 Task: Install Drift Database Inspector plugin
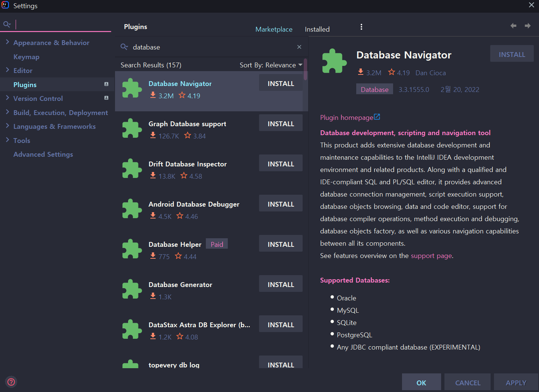(x=281, y=163)
